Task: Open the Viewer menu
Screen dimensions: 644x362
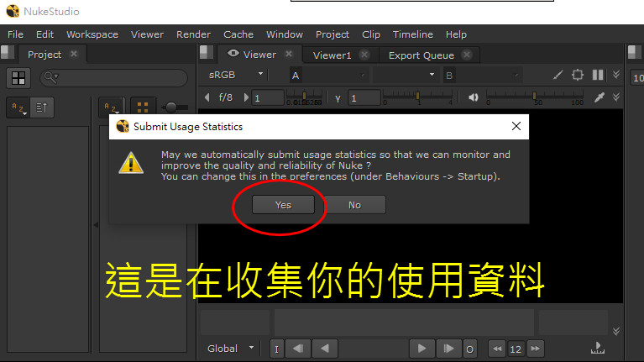Action: coord(148,34)
